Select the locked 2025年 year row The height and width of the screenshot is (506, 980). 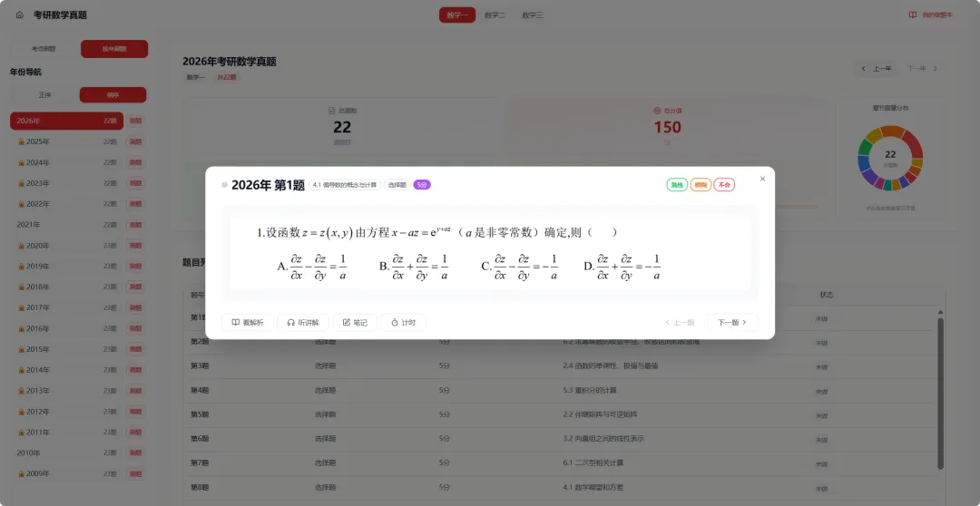[67, 141]
